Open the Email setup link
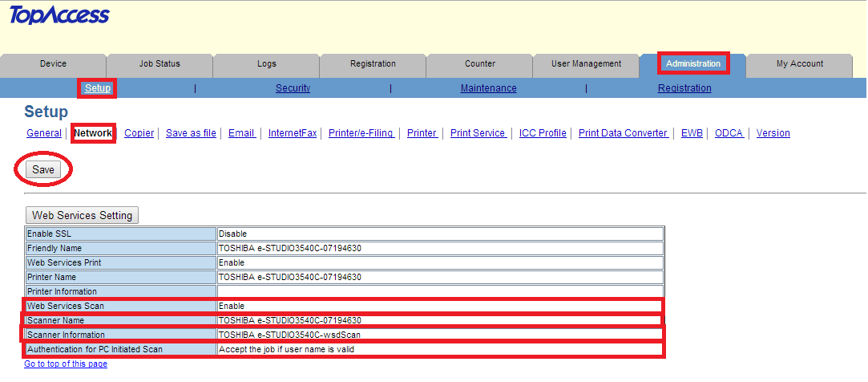This screenshot has width=868, height=382. coord(241,133)
